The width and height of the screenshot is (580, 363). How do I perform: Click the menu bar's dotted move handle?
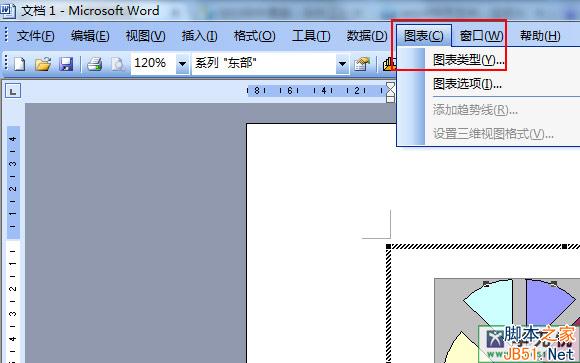tap(6, 35)
